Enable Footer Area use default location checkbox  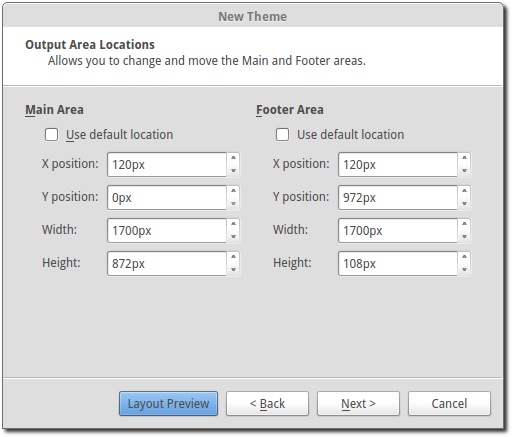pos(282,135)
